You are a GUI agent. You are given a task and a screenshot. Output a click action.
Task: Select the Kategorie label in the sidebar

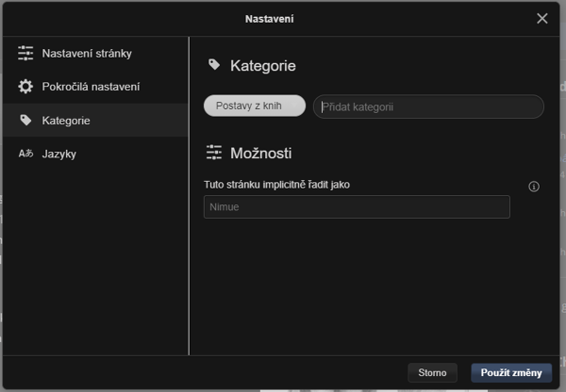[66, 121]
